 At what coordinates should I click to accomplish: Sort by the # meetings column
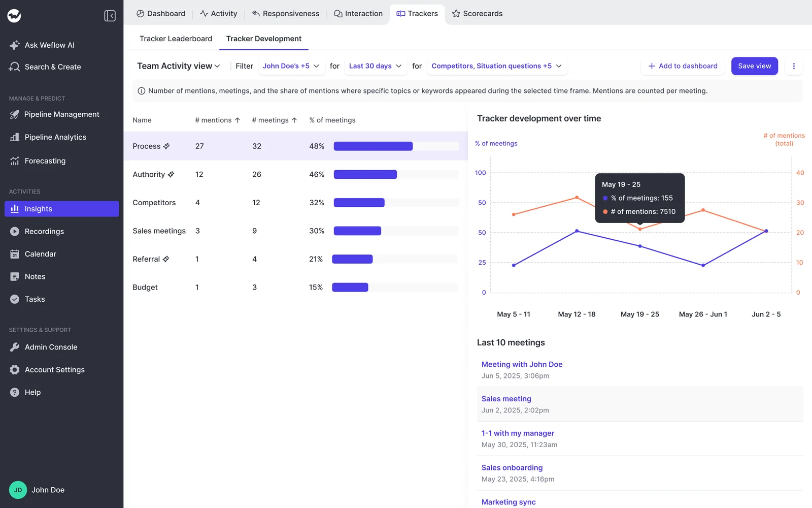coord(275,120)
